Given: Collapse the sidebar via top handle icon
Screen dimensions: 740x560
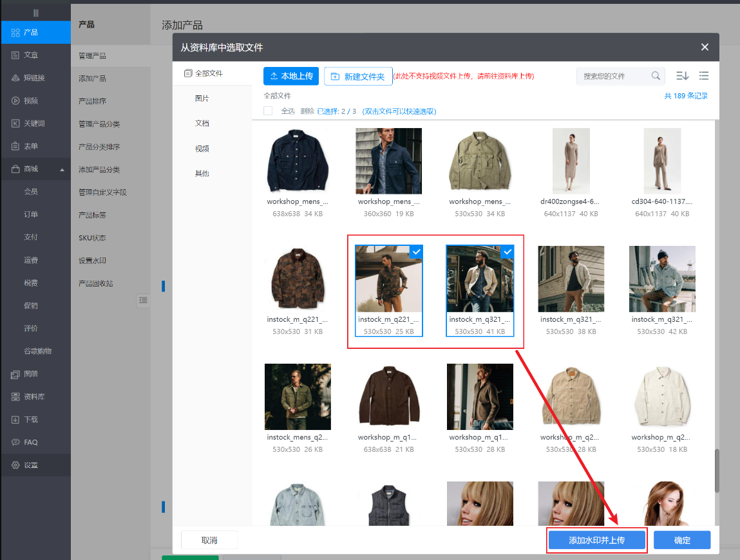Looking at the screenshot, I should tap(35, 13).
